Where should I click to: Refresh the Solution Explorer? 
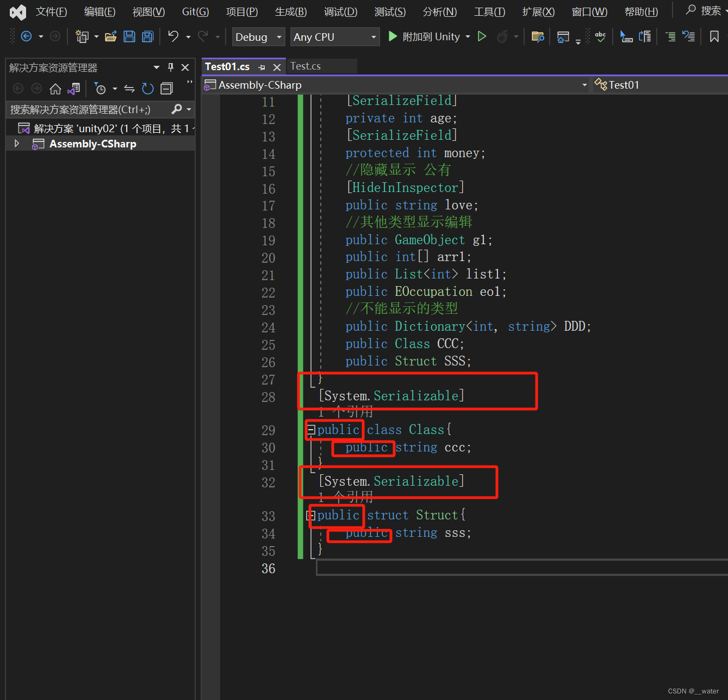147,89
